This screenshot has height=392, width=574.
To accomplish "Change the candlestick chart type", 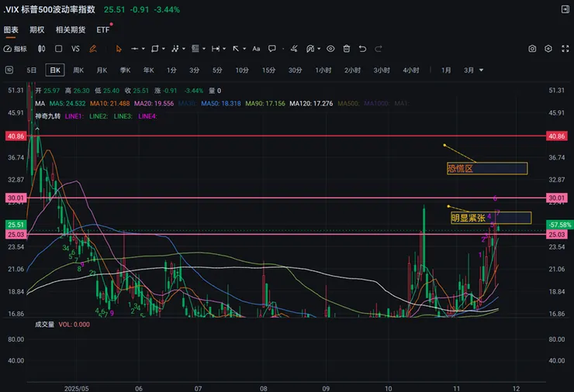I will tap(41, 49).
